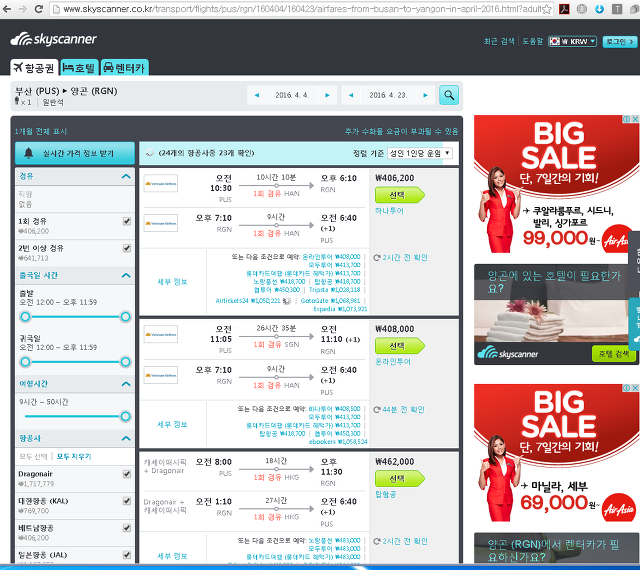The image size is (640, 570).
Task: Close the top BIG SALE ad
Action: [x=635, y=119]
